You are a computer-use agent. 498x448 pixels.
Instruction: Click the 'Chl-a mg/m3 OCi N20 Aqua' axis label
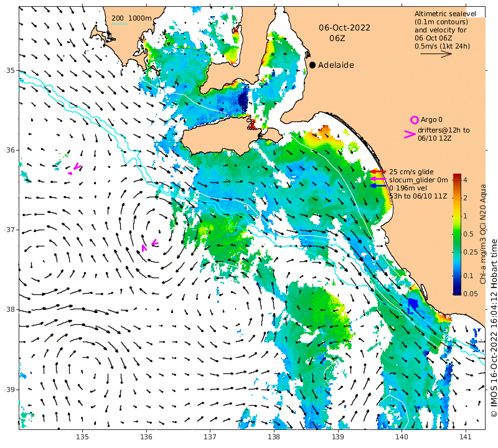click(x=483, y=235)
